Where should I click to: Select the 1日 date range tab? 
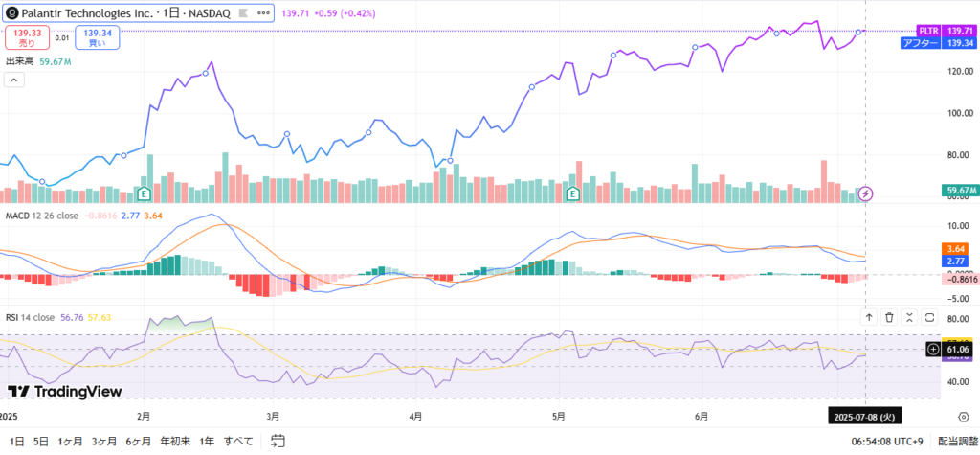17,442
